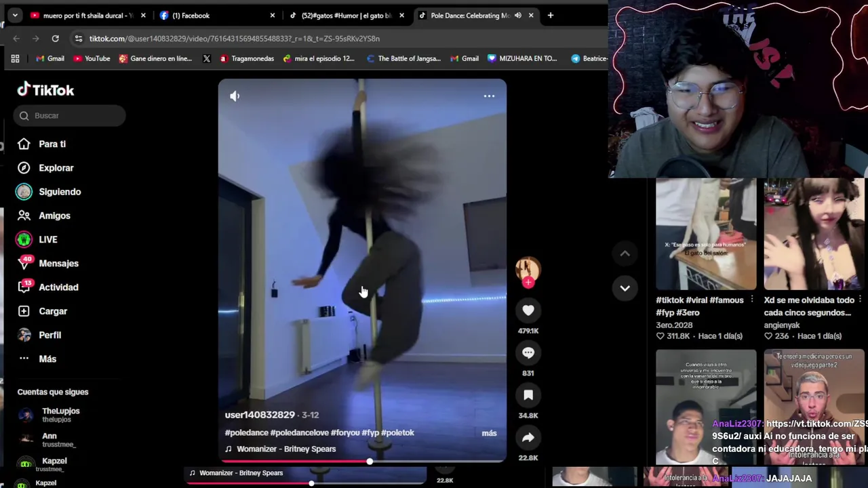Open the Perfil page
The height and width of the screenshot is (488, 868).
tap(50, 335)
